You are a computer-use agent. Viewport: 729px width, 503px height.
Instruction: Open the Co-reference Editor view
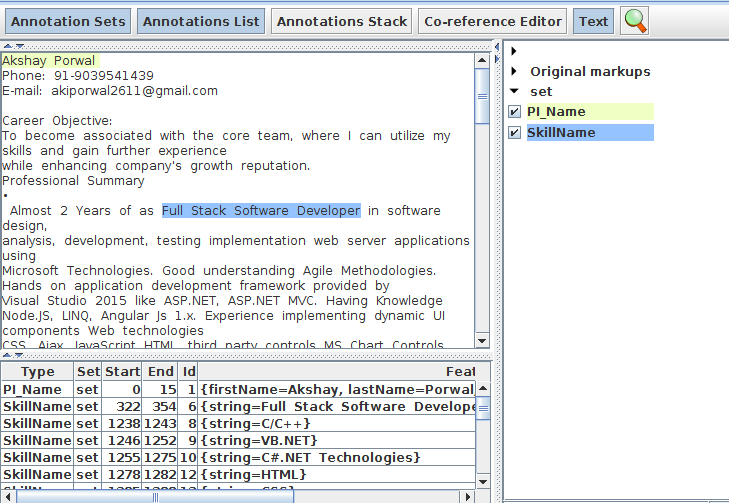pos(493,21)
